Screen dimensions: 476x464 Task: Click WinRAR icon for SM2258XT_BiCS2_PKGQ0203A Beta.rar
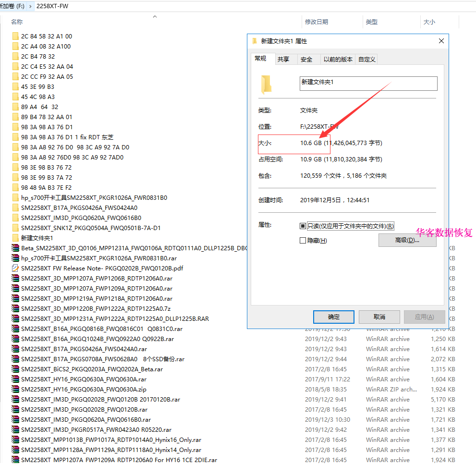(15, 369)
